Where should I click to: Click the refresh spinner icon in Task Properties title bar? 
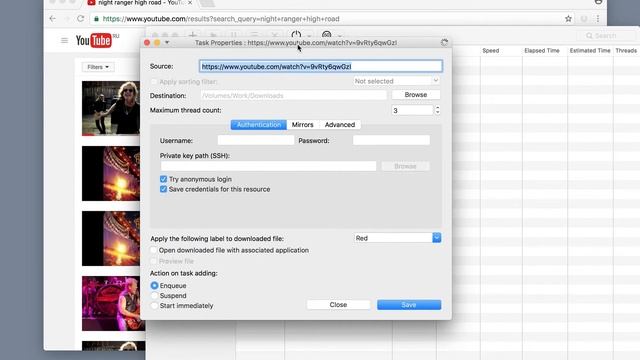pos(444,42)
